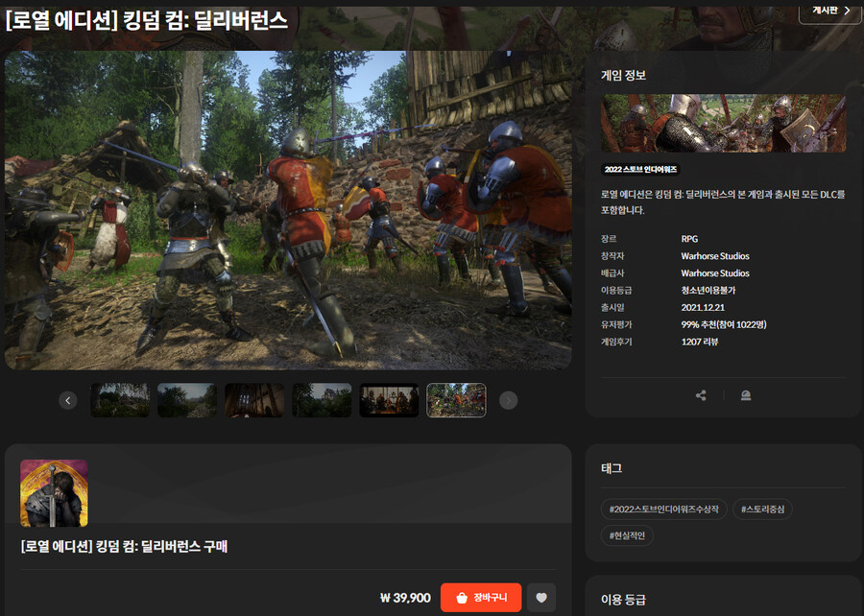Click the report siren icon

pyautogui.click(x=746, y=395)
